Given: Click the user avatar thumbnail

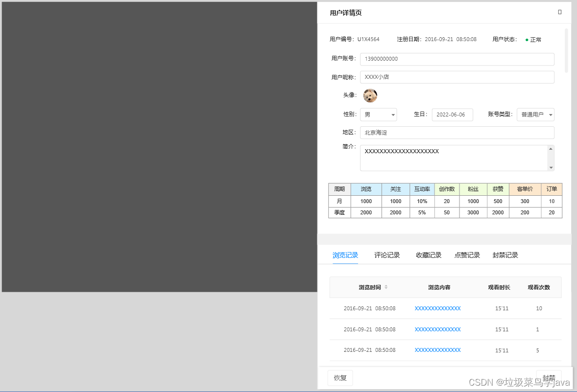Looking at the screenshot, I should coord(370,95).
